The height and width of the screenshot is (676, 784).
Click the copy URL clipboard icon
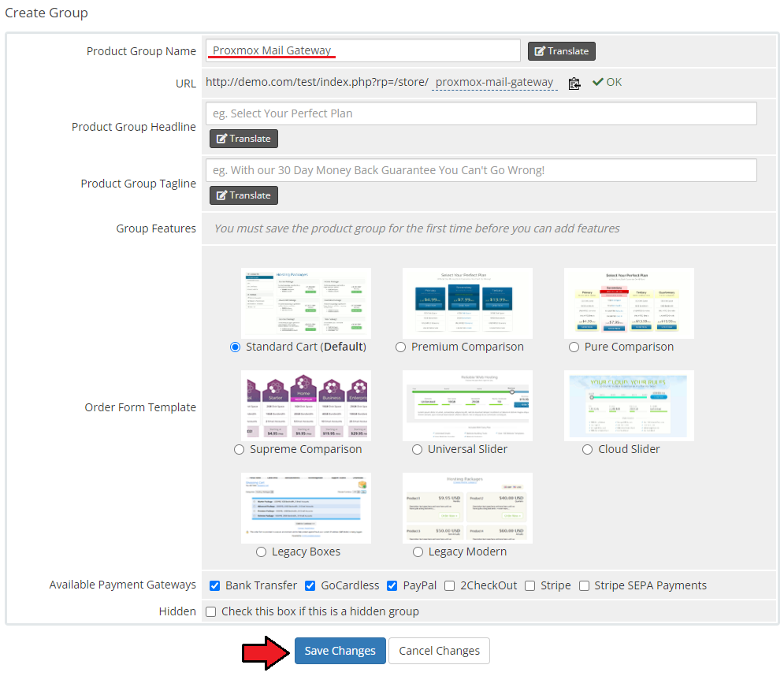point(574,83)
